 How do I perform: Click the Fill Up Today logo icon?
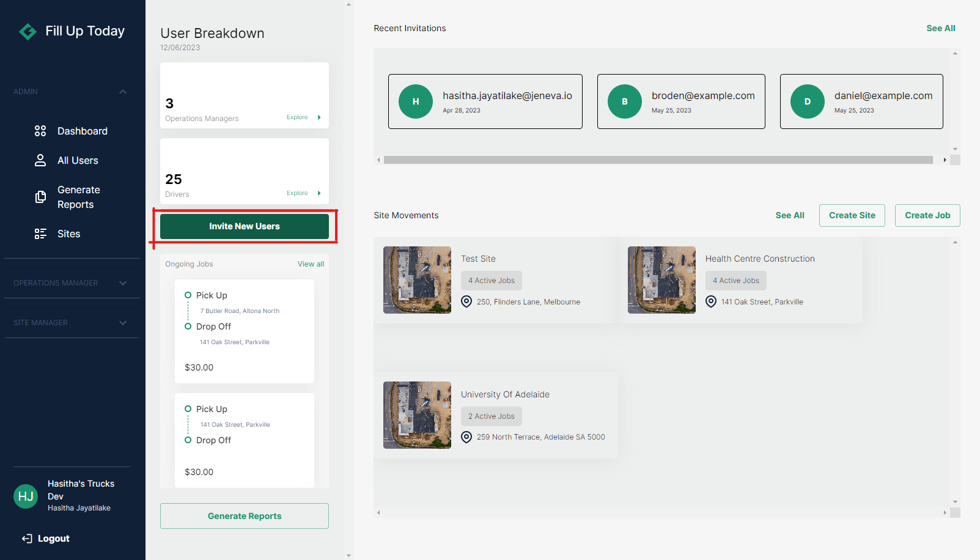click(28, 31)
